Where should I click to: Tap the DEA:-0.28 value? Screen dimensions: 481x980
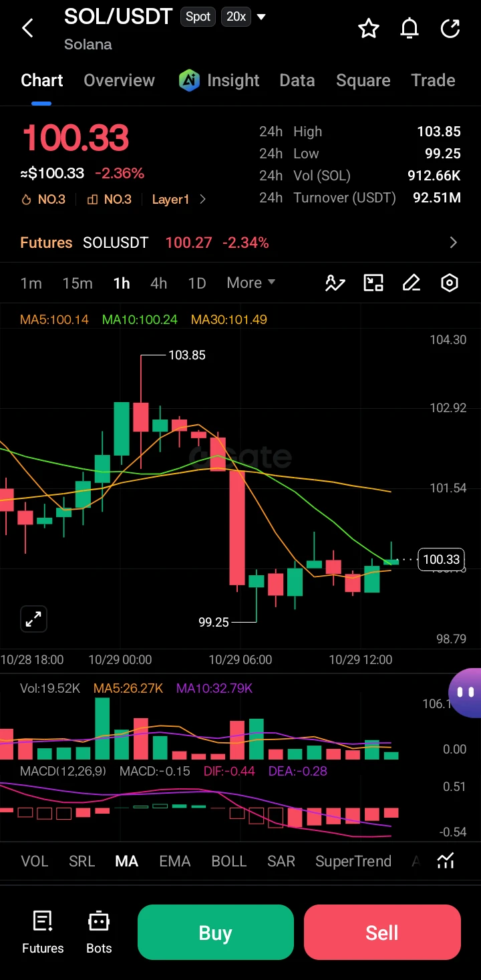coord(298,771)
